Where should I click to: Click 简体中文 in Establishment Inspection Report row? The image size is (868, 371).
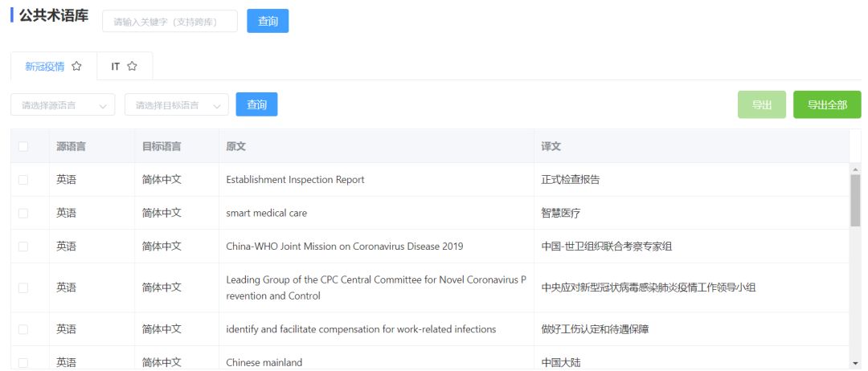[162, 180]
